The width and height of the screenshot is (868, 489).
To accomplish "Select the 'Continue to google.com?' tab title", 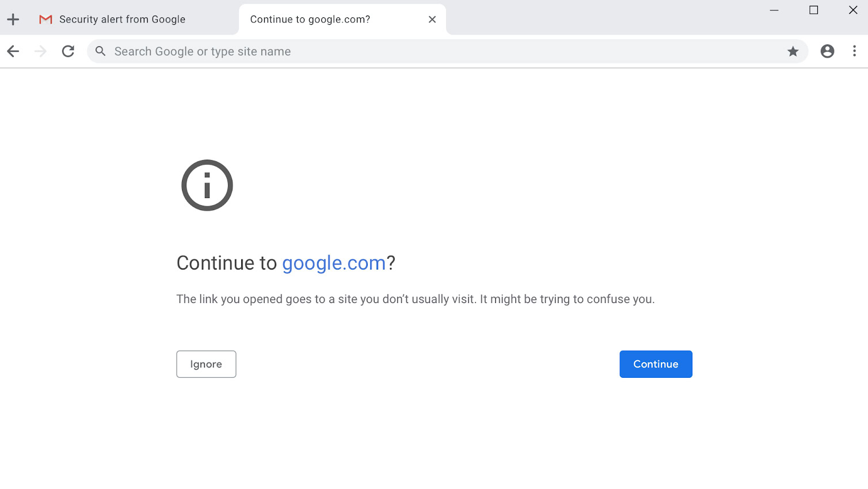I will (x=310, y=20).
